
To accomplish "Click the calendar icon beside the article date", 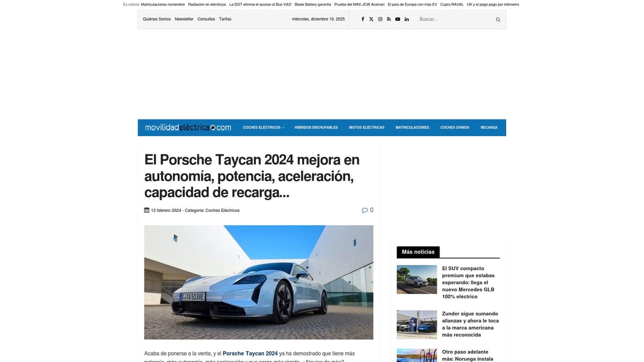I will point(147,210).
